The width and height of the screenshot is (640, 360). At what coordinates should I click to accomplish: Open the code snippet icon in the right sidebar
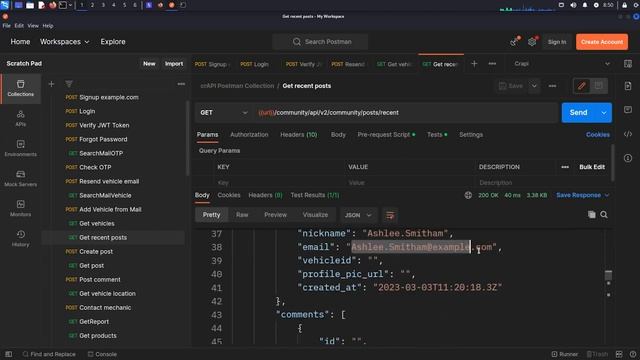(x=628, y=134)
